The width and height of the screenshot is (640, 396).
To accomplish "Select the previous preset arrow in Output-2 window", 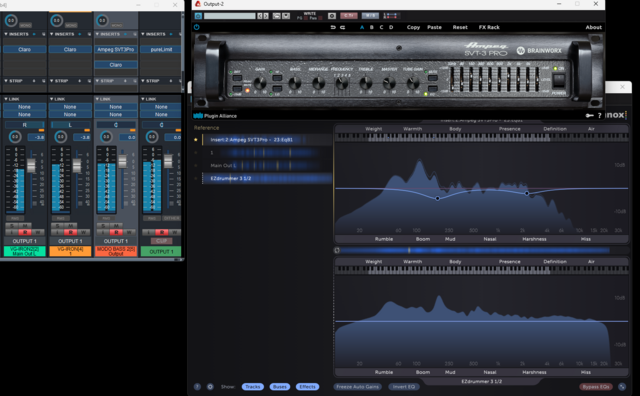I will (x=260, y=16).
